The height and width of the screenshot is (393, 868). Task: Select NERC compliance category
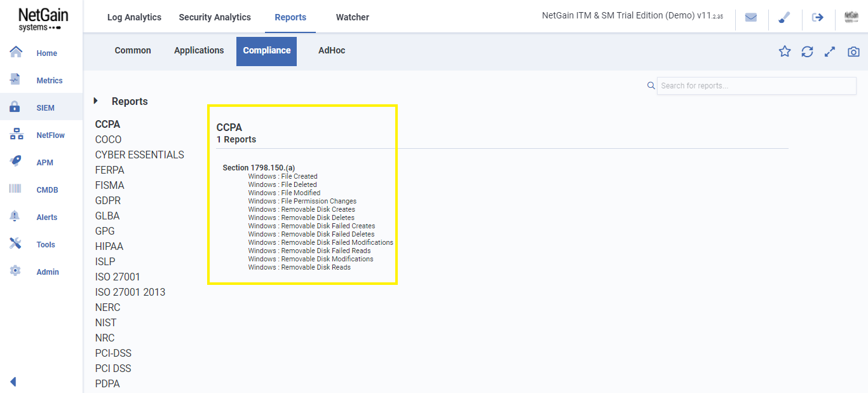[x=107, y=307]
